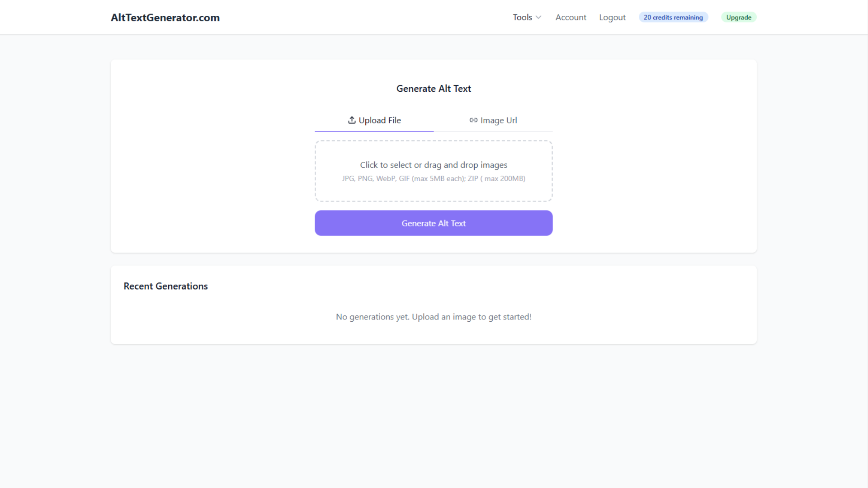This screenshot has width=868, height=488.
Task: Expand the Tools dropdown chevron
Action: click(538, 18)
